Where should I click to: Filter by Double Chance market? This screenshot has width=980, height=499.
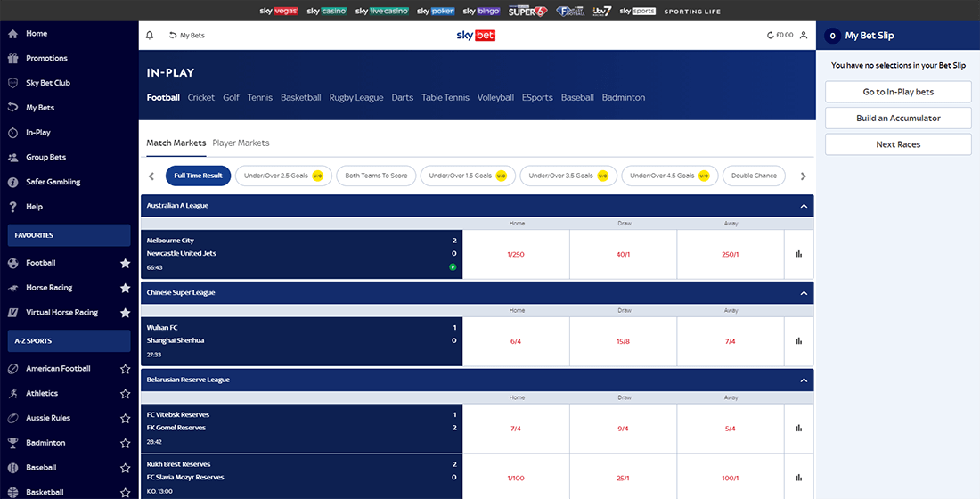pyautogui.click(x=754, y=176)
